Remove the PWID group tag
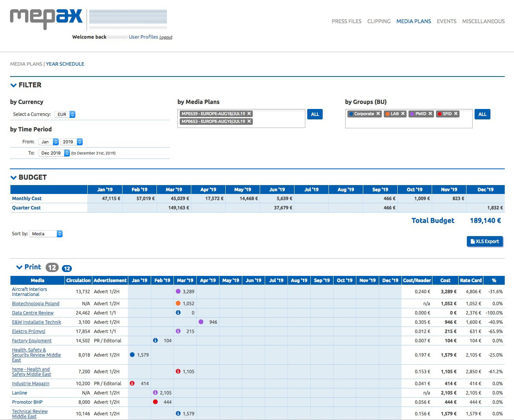 (x=430, y=114)
